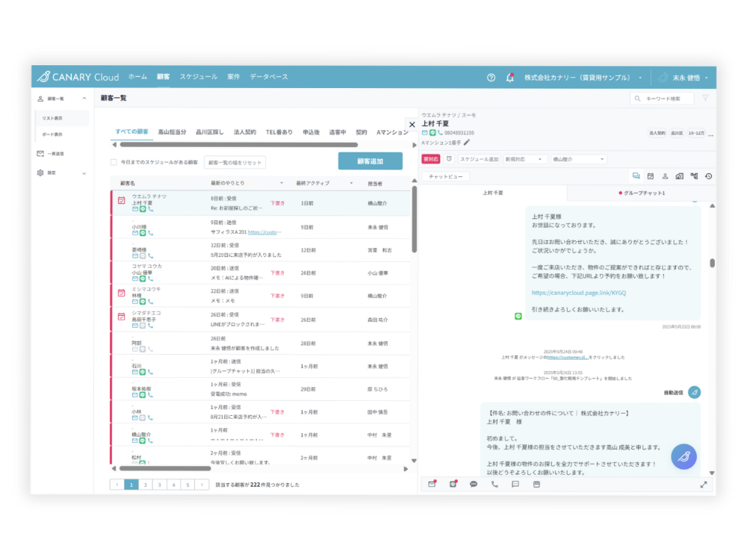Open the help question mark icon
Viewport: 747px width, 560px height.
click(x=491, y=77)
